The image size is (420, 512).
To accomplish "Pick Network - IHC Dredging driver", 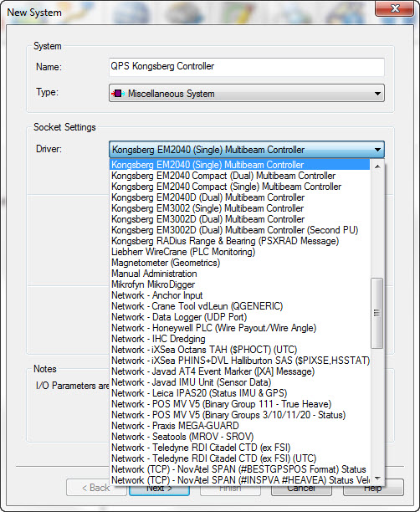I will click(x=240, y=339).
